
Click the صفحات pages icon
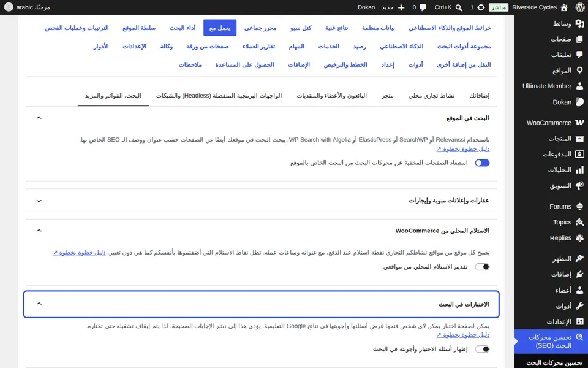click(579, 39)
